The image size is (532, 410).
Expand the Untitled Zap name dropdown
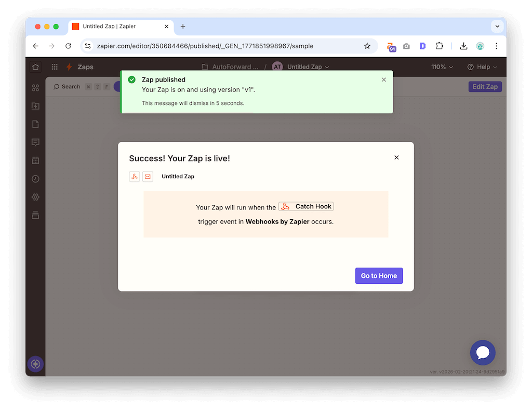coord(308,67)
